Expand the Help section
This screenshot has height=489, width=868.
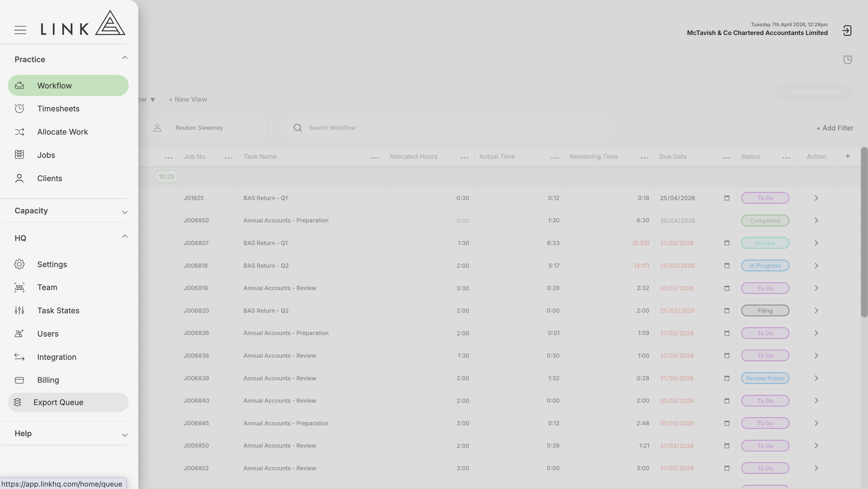tap(125, 436)
